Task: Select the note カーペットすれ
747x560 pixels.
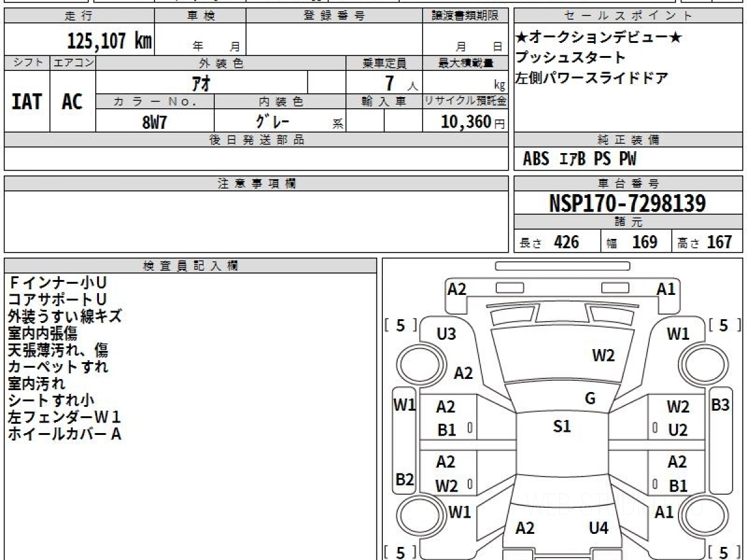Action: (x=58, y=367)
